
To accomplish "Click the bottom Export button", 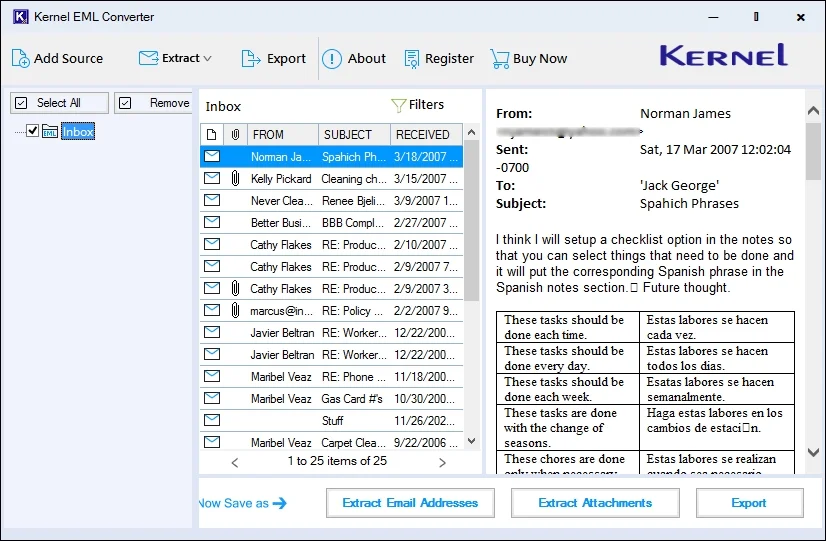I will (x=750, y=503).
